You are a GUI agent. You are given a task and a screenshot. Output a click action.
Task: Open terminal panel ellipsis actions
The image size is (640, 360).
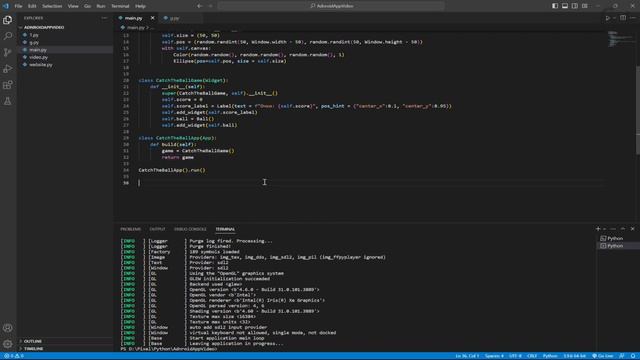coord(613,229)
